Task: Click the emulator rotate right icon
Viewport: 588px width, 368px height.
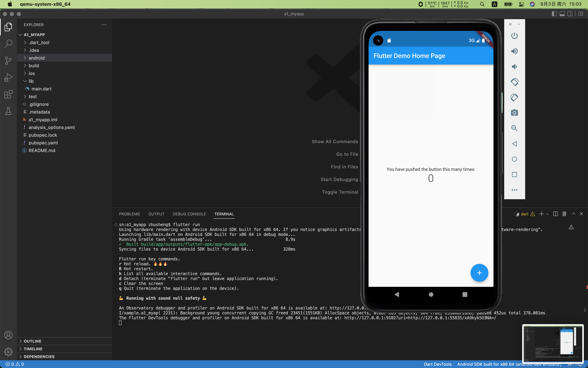Action: point(514,97)
